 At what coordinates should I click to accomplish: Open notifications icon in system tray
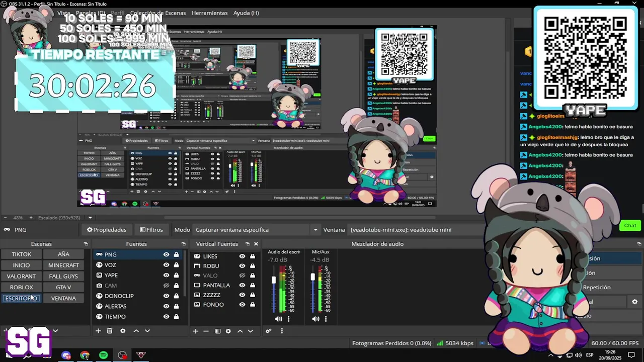point(631,355)
